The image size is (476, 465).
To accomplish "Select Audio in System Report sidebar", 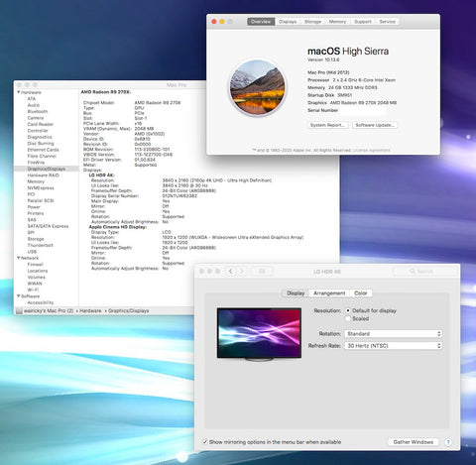I will coord(34,105).
